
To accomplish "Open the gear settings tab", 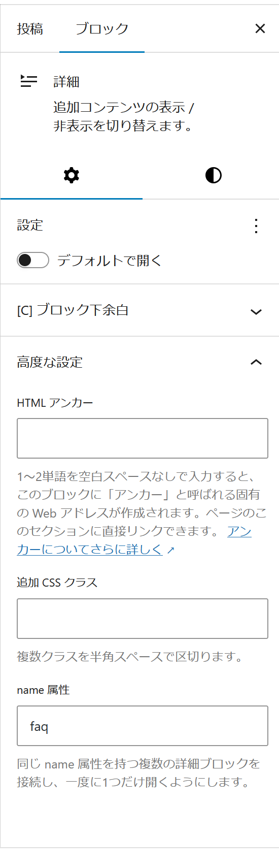I will click(72, 176).
